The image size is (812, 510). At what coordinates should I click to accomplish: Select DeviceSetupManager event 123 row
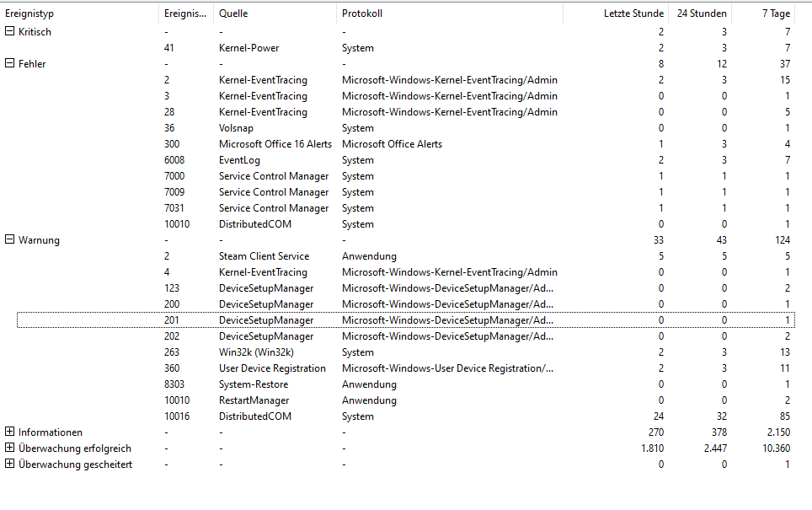pos(405,288)
